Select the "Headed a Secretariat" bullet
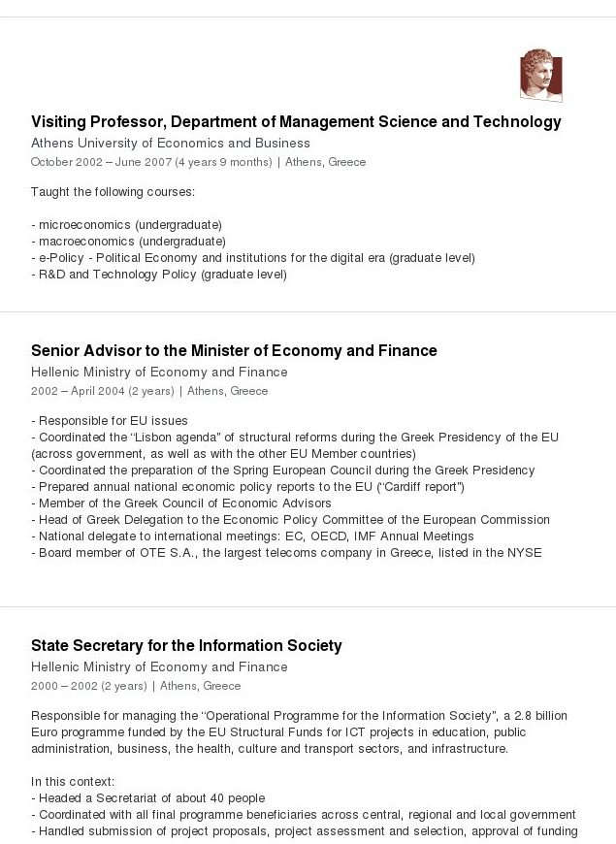The height and width of the screenshot is (844, 616). tap(147, 798)
